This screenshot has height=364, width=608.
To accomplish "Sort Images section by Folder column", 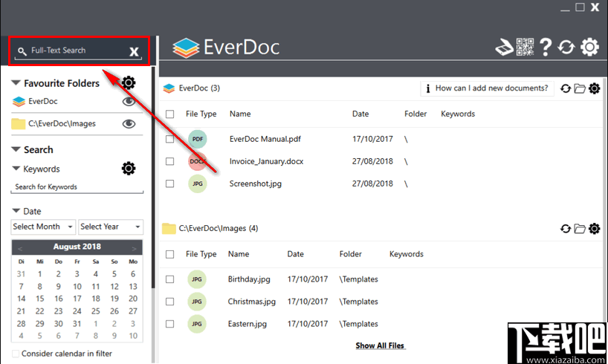I will [x=351, y=254].
